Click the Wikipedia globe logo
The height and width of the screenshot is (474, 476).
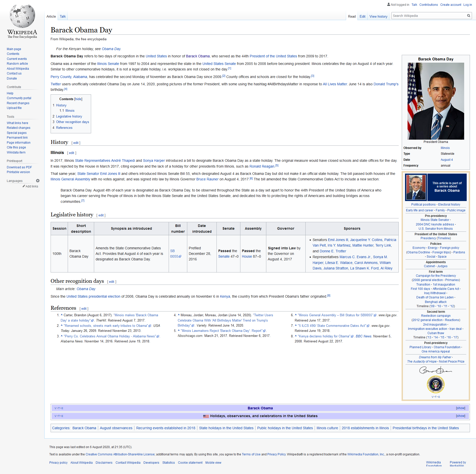click(22, 16)
